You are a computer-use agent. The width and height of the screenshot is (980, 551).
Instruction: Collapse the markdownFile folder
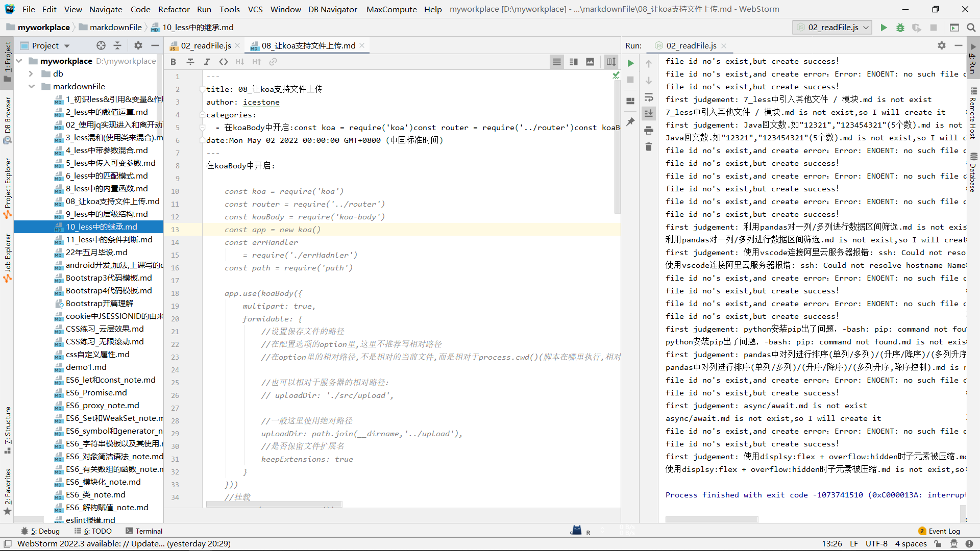(x=32, y=87)
